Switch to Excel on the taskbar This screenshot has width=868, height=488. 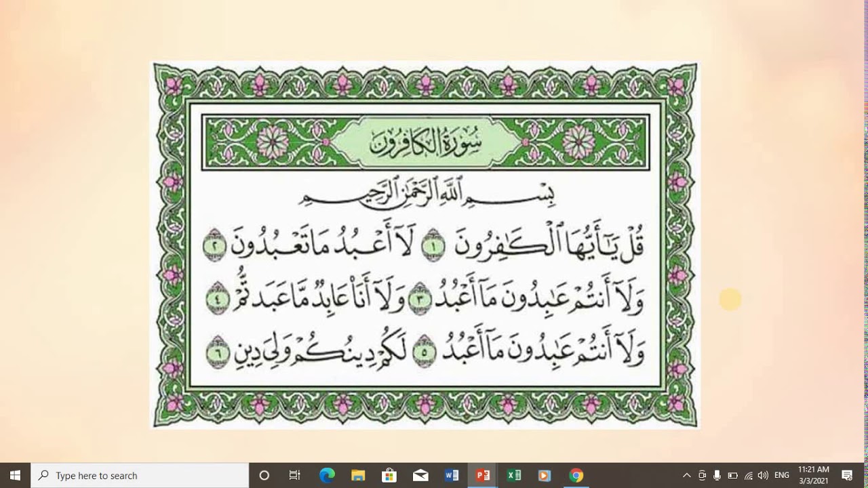point(514,475)
